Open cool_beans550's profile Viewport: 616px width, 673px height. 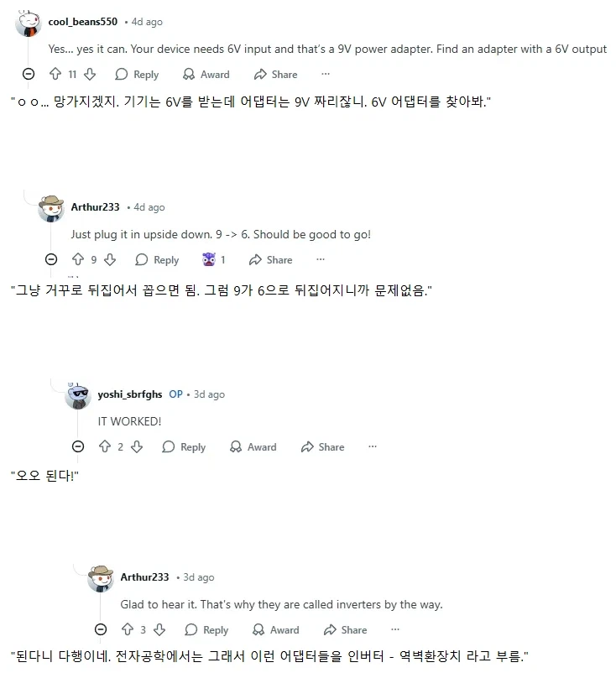(x=82, y=22)
